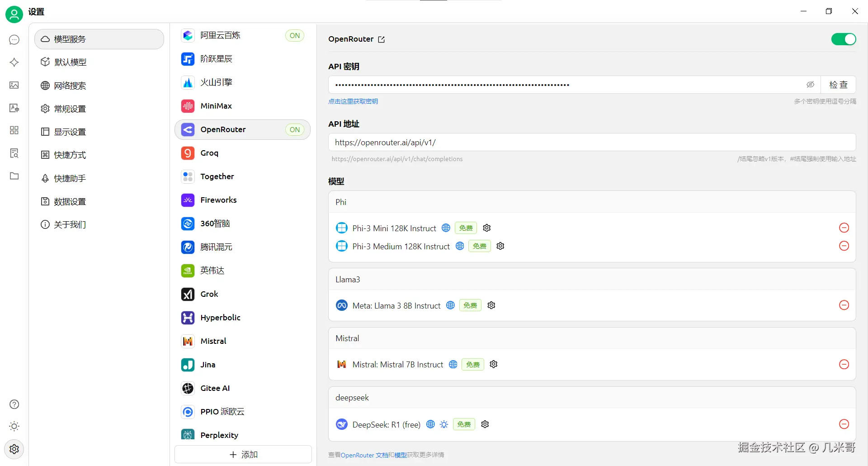
Task: Open 关于我们 settings section
Action: [x=99, y=224]
